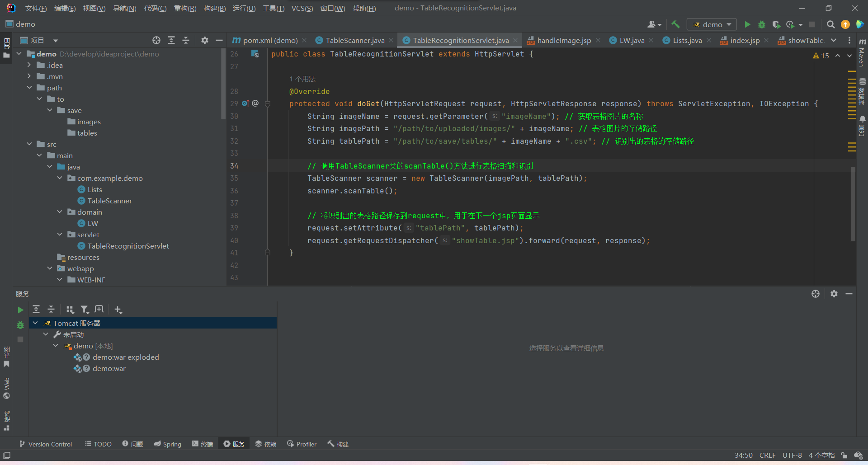The width and height of the screenshot is (868, 465).
Task: Click the CRLF line separator indicator
Action: (x=767, y=455)
